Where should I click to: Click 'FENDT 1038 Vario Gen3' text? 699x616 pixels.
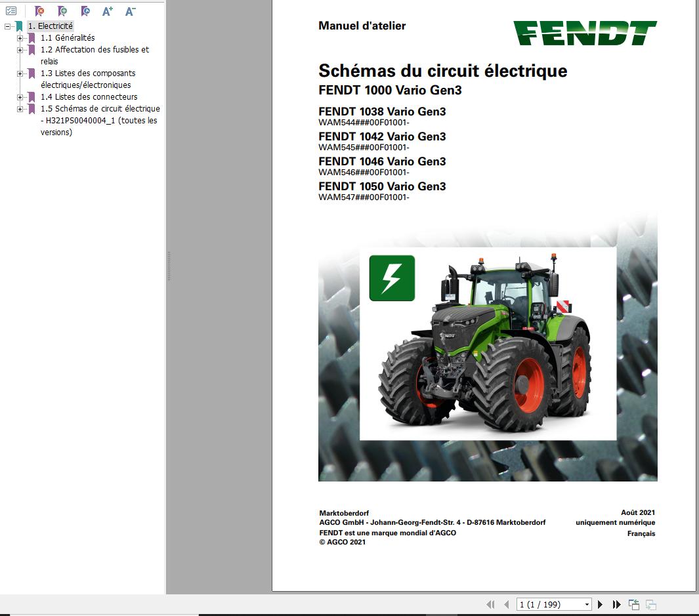click(382, 112)
